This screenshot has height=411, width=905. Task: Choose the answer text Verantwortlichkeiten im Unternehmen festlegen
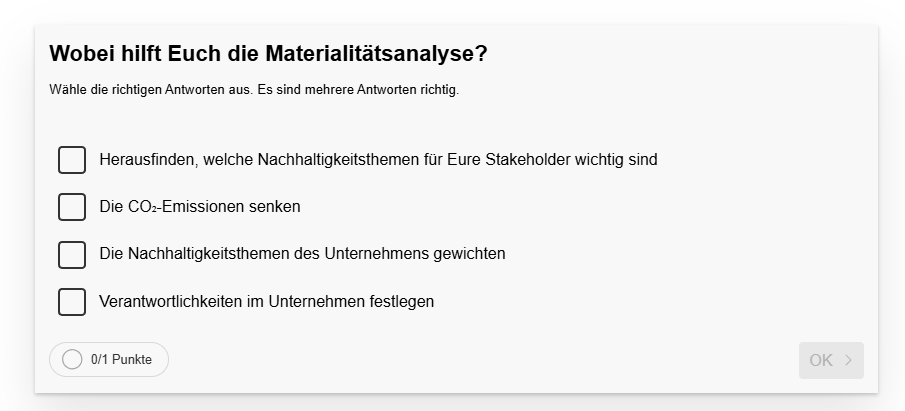point(267,301)
